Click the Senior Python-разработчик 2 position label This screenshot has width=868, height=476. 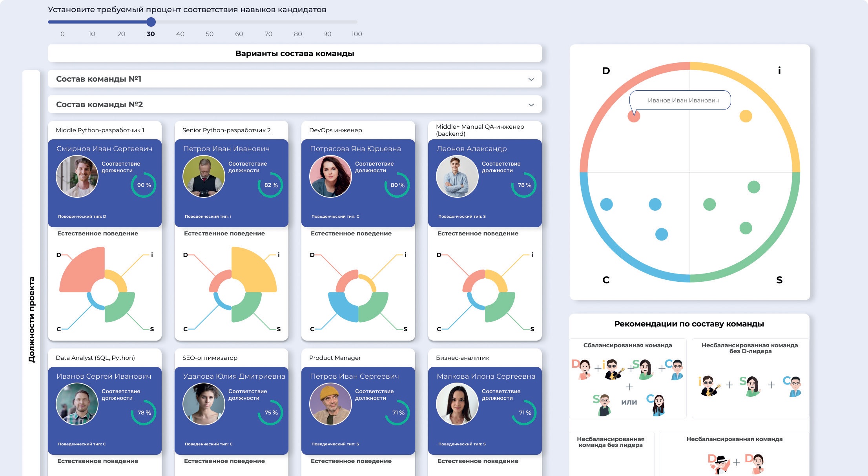coord(226,130)
